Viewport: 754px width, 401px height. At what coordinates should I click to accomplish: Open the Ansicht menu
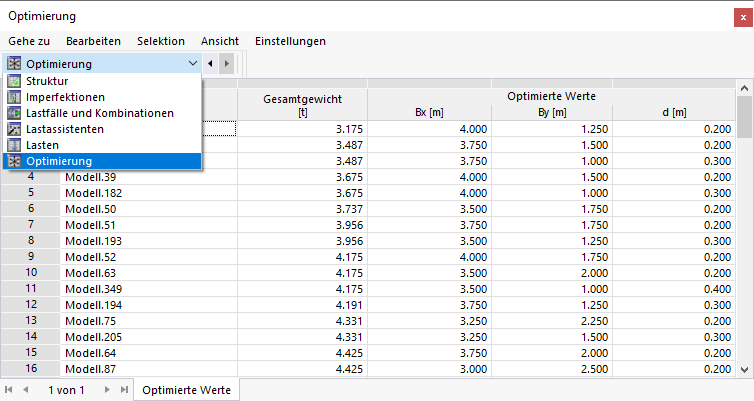click(x=220, y=41)
